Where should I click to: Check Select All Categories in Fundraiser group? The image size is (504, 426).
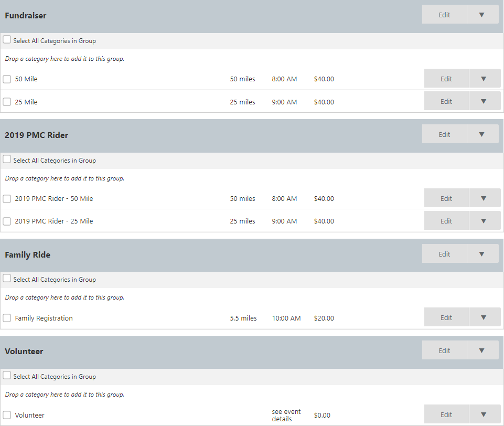pyautogui.click(x=7, y=39)
